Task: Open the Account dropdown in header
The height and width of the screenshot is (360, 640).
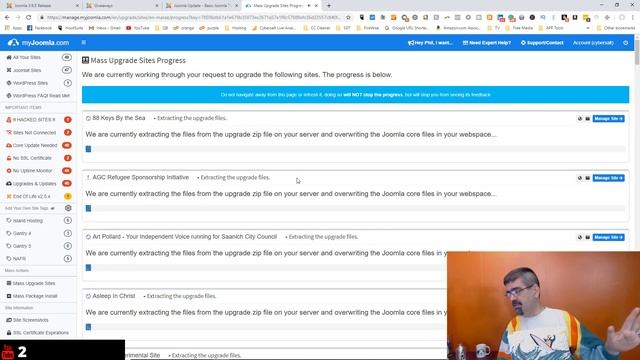Action: 593,42
